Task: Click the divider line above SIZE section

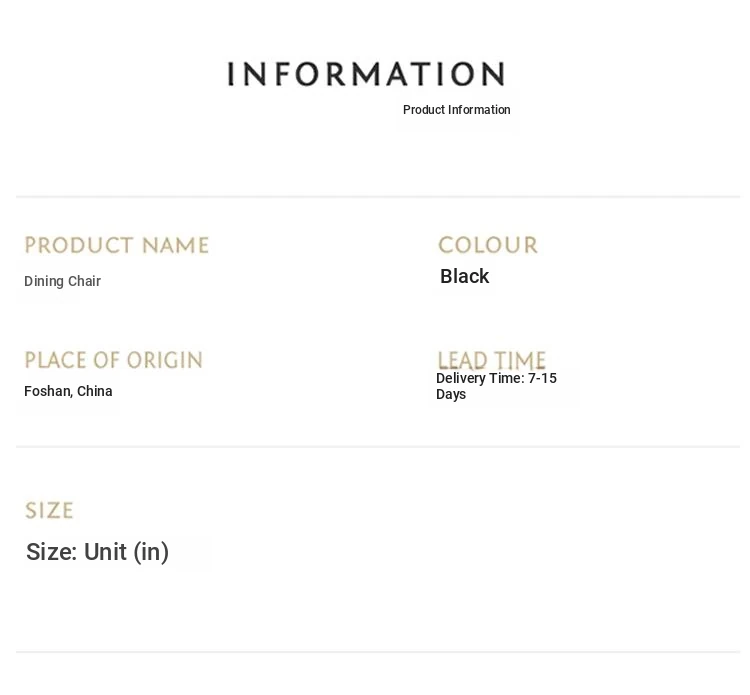Action: 378,447
